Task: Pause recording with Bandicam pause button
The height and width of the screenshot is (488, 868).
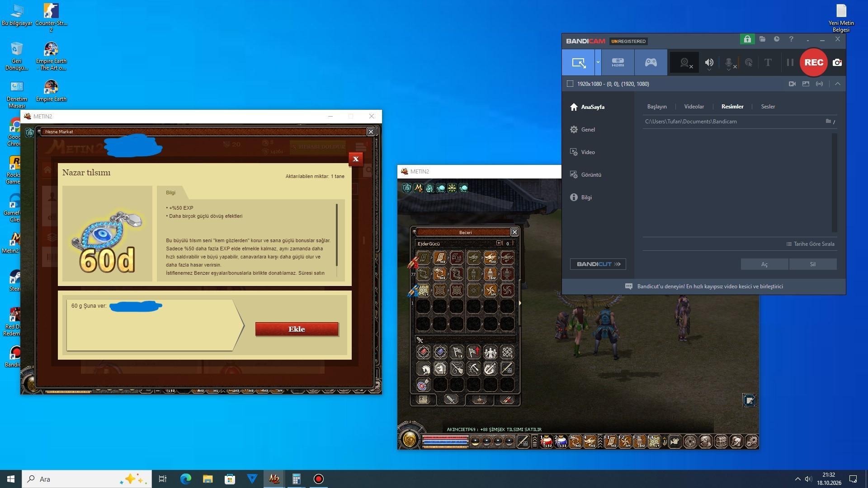Action: pos(790,63)
